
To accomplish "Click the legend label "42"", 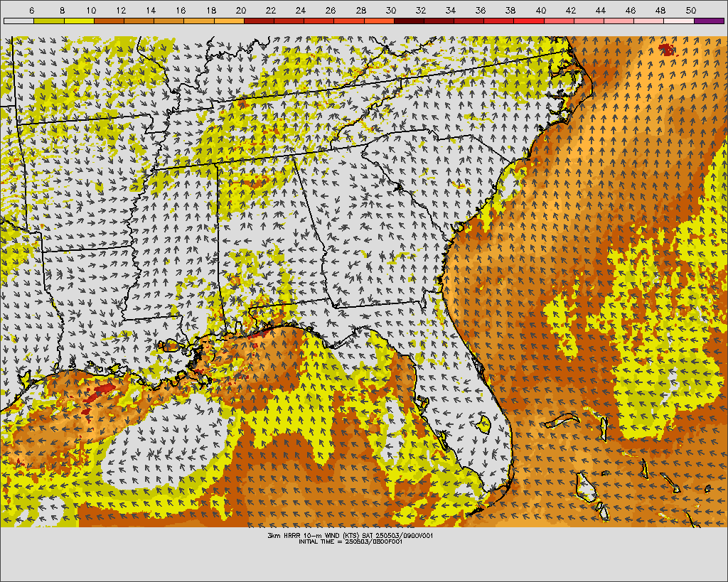I will point(571,10).
